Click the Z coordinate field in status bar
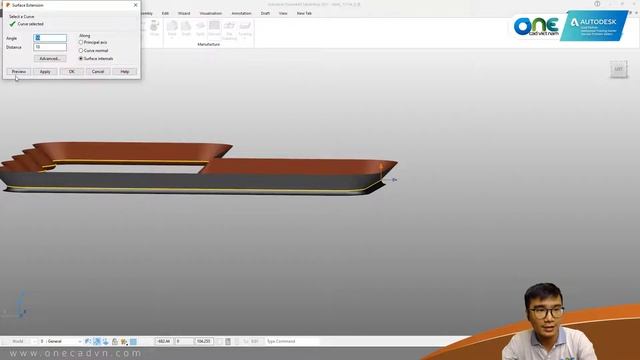 tap(203, 341)
